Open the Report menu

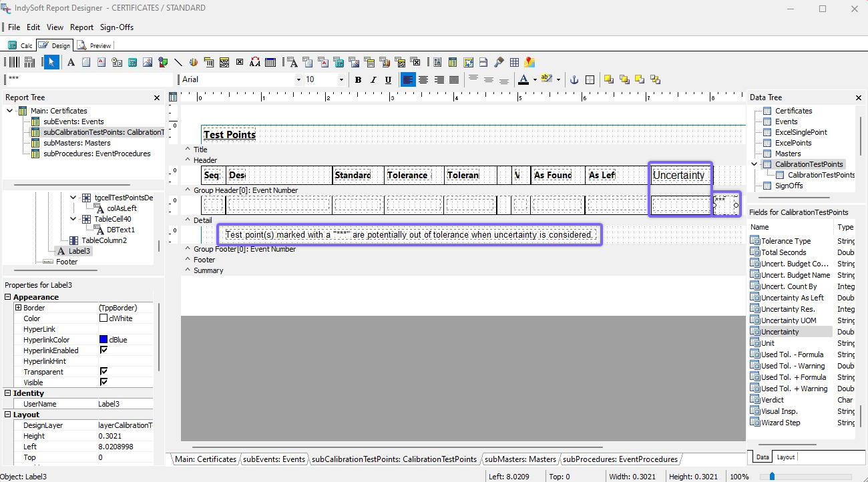click(x=81, y=27)
